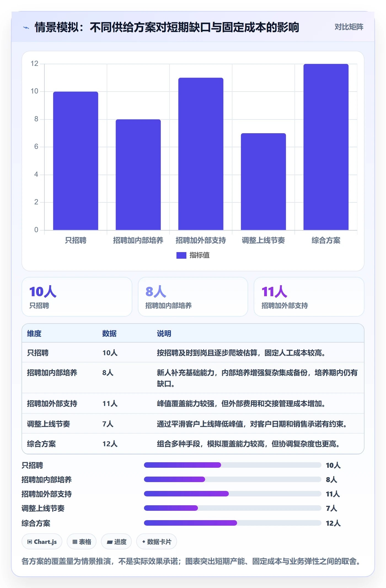
Task: Click the 峰值覆盖能力较强 description cell
Action: click(x=241, y=403)
